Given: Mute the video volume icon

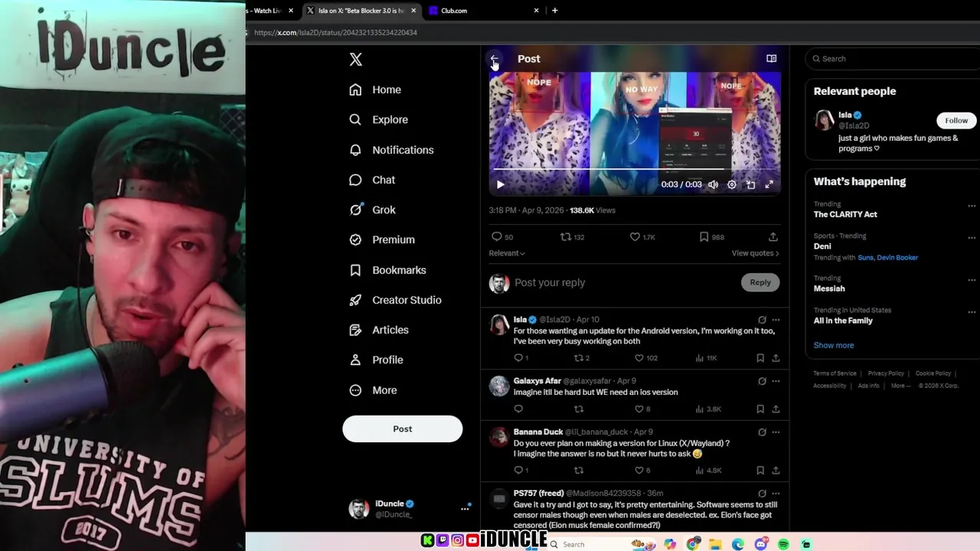Looking at the screenshot, I should [713, 184].
